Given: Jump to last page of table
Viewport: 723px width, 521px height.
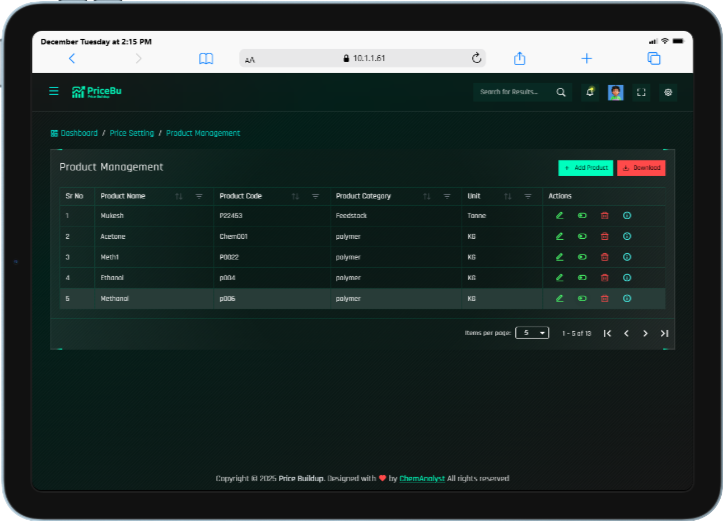Looking at the screenshot, I should (x=664, y=333).
